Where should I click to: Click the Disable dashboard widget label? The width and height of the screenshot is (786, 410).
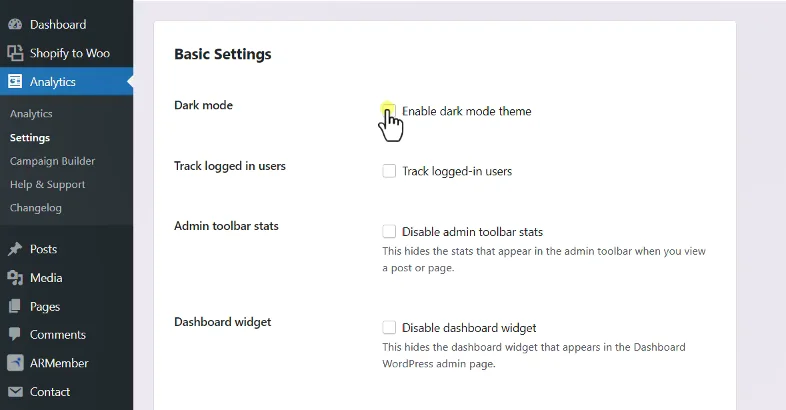point(469,328)
